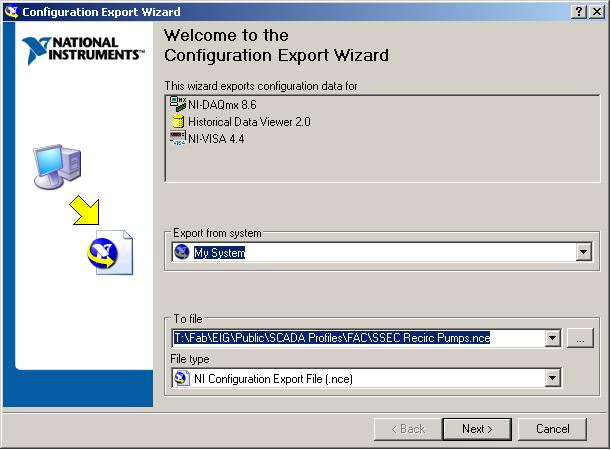The width and height of the screenshot is (611, 450).
Task: Click the Cancel button
Action: [552, 429]
